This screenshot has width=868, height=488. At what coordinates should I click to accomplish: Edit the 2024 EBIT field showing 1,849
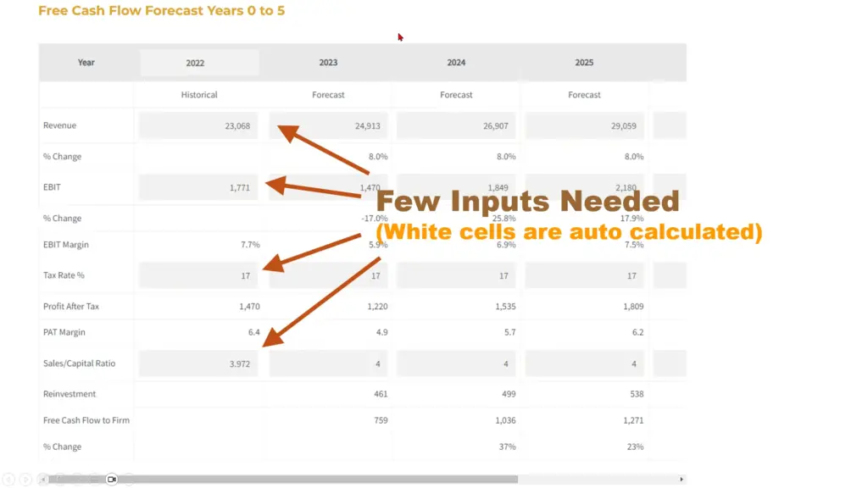coord(456,187)
